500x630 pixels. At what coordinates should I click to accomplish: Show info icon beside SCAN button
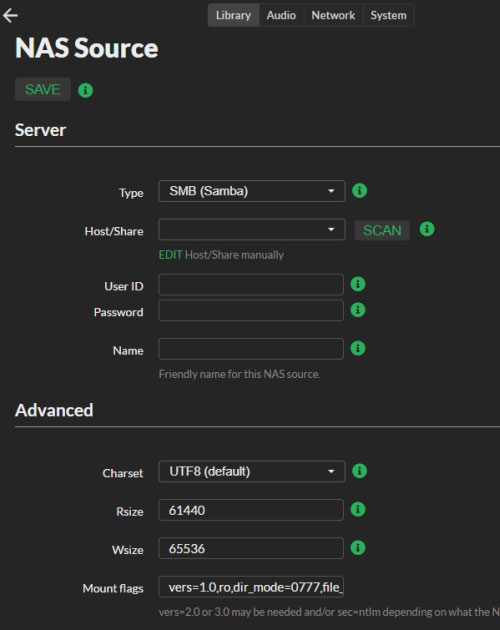427,229
